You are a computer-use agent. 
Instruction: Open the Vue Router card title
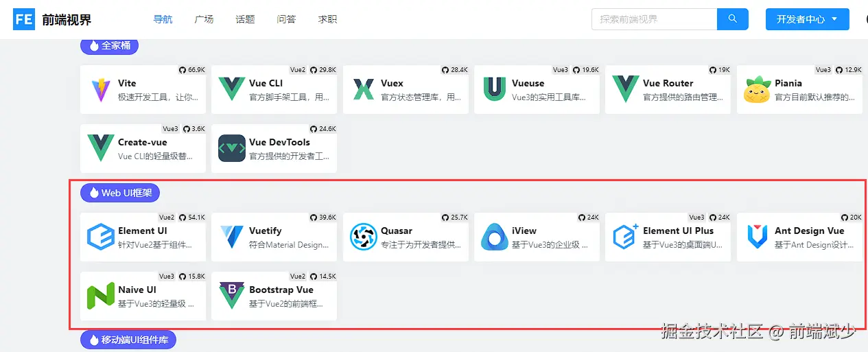click(668, 83)
